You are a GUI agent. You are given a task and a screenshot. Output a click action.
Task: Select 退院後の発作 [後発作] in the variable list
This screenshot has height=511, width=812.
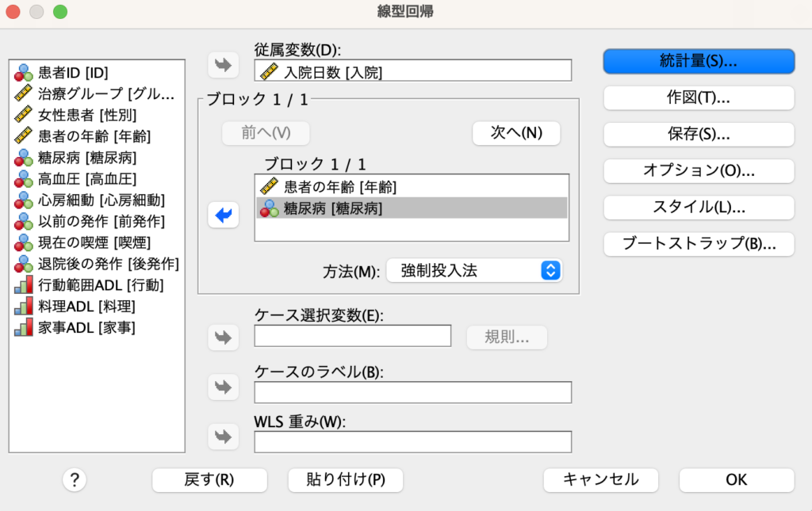(108, 264)
